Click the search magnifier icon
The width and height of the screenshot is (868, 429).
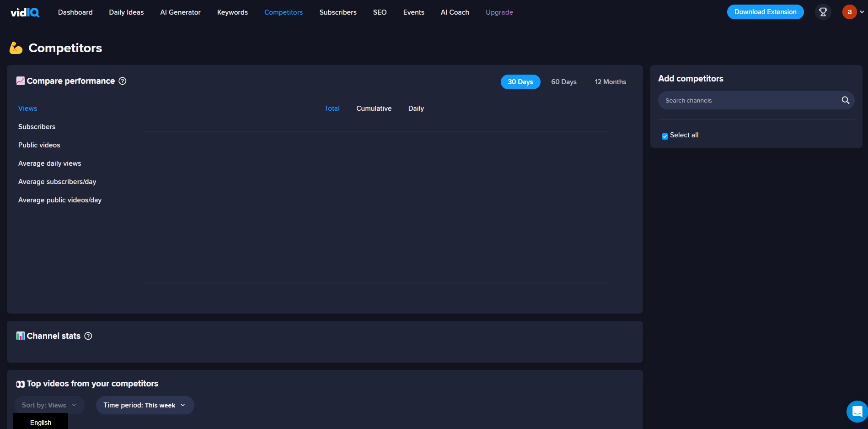(845, 100)
